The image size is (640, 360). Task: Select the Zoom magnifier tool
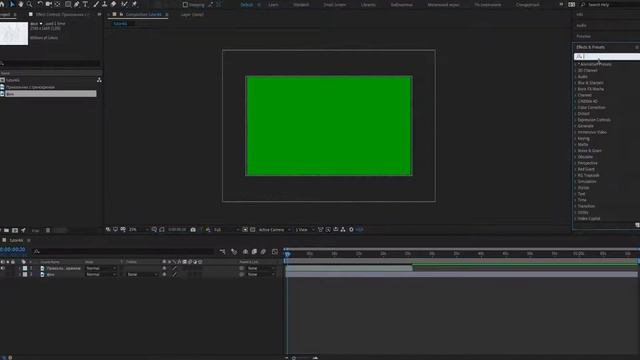point(29,4)
